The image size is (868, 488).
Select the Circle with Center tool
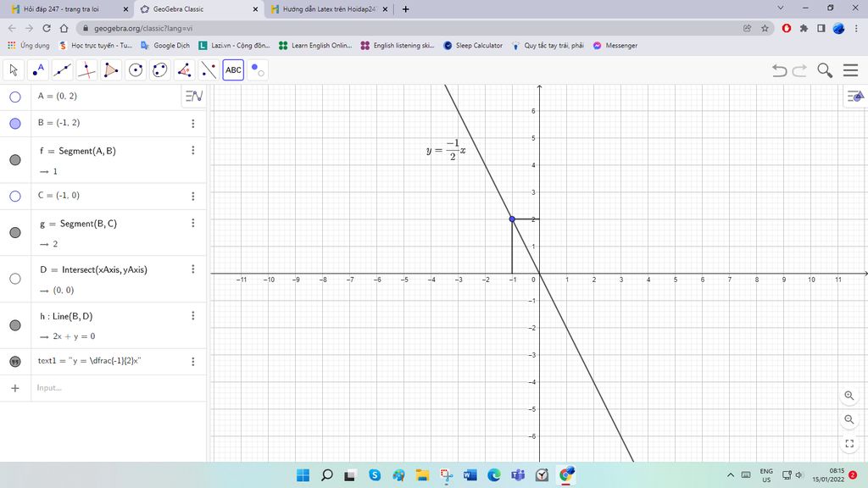tap(135, 70)
